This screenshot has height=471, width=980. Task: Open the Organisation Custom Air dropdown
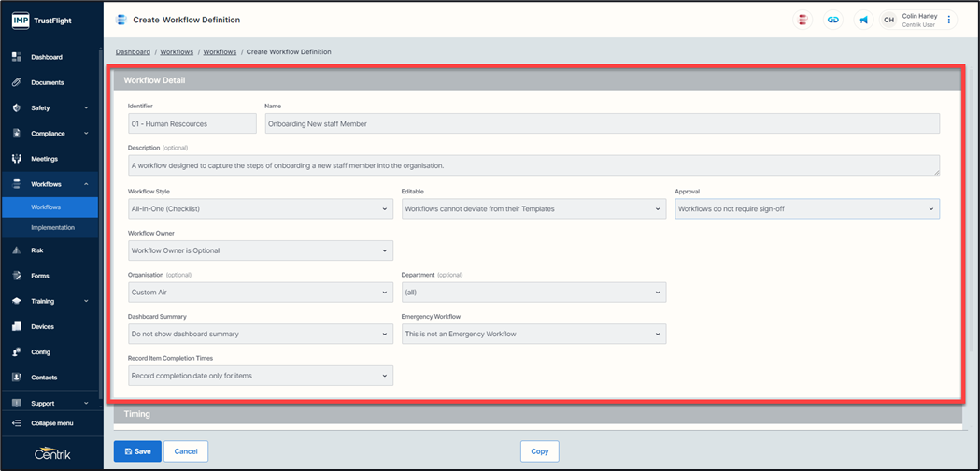pos(260,293)
